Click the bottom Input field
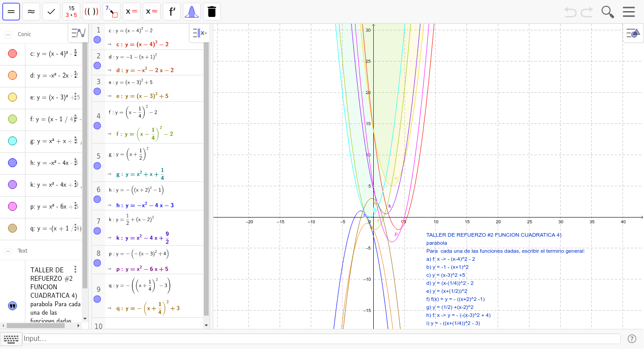 321,339
